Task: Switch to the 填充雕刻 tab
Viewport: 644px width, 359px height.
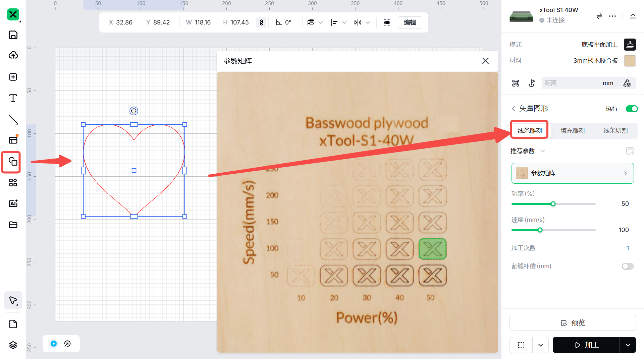Action: click(573, 131)
